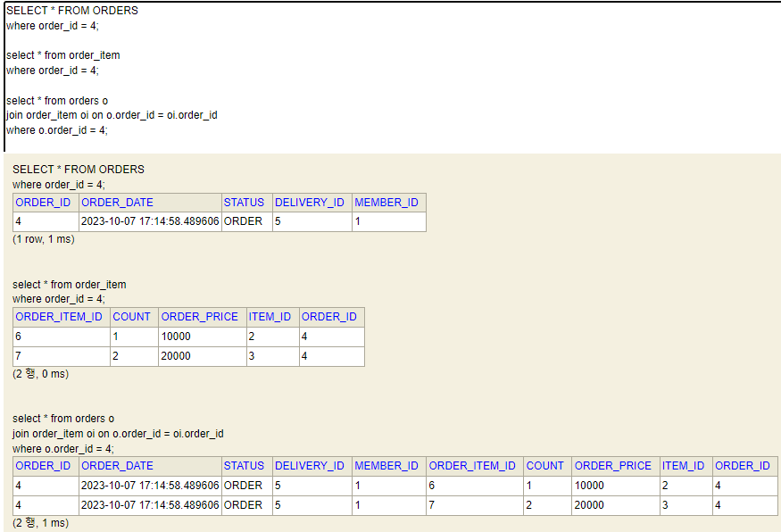
Task: Click ITEM_ID 3 cell in join result table
Action: click(x=686, y=505)
